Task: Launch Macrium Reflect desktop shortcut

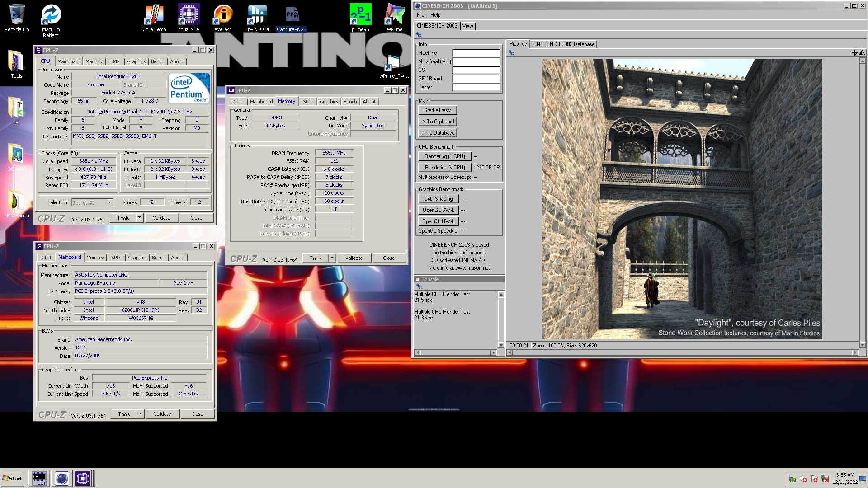Action: [51, 21]
